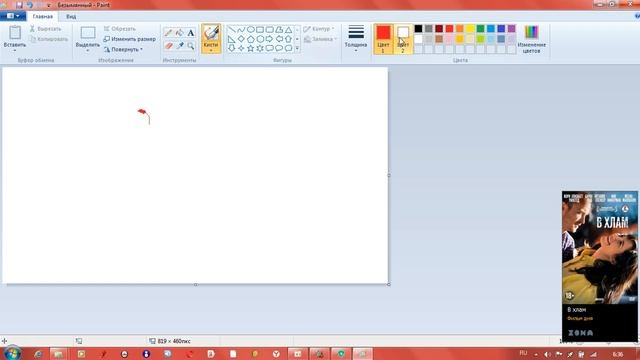Choose the Curve shape
This screenshot has height=360, width=640.
pos(241,30)
